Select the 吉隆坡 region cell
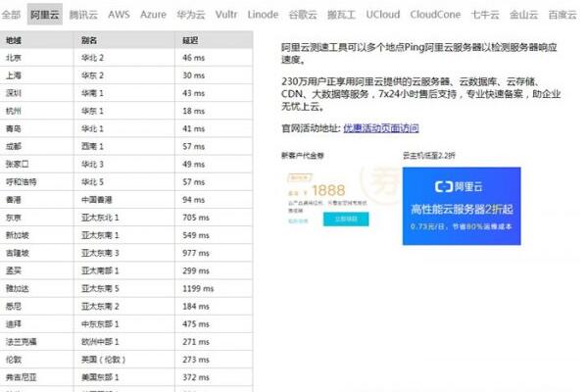The height and width of the screenshot is (392, 588). (x=37, y=253)
